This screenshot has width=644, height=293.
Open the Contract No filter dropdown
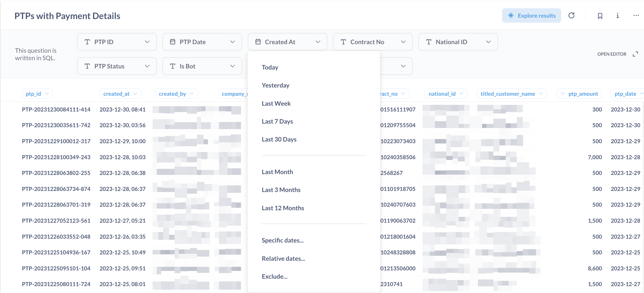403,42
